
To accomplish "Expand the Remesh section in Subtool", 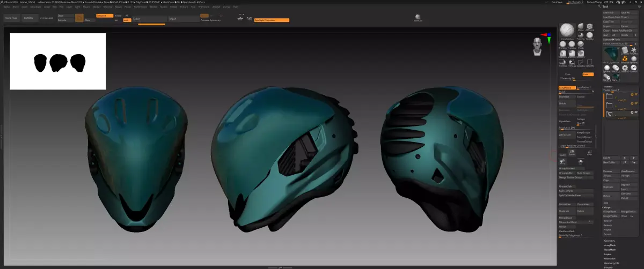I will pyautogui.click(x=608, y=225).
